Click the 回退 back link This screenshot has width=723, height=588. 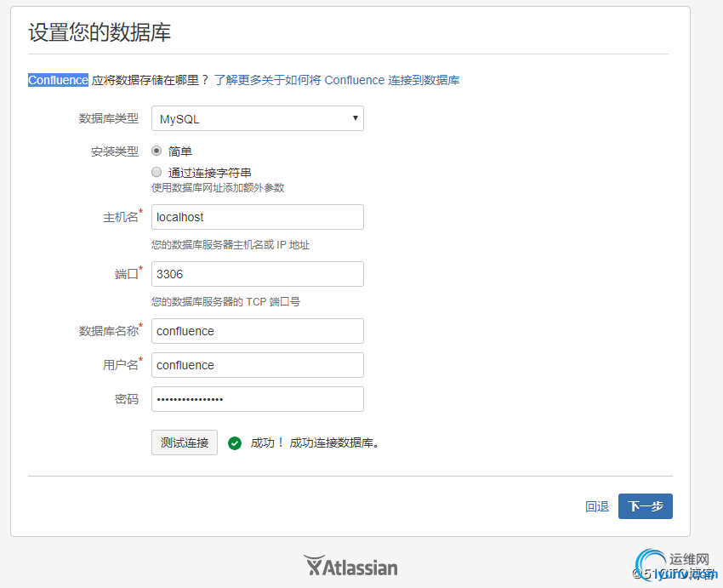pyautogui.click(x=597, y=506)
